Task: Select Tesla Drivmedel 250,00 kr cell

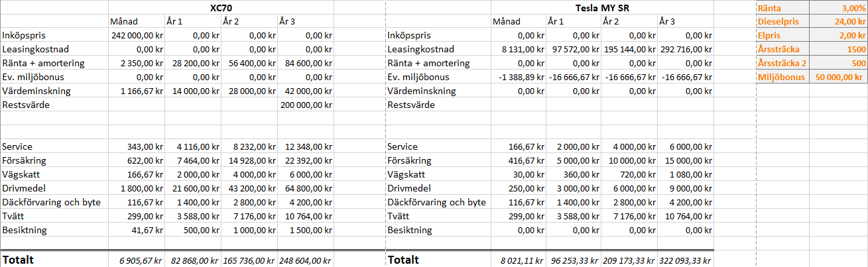Action: [x=519, y=188]
